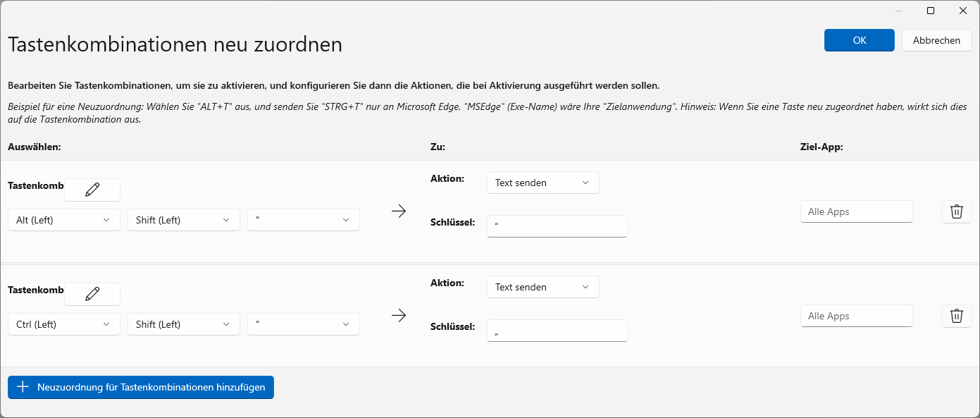Click first row Schlüssel text field
980x418 pixels.
pyautogui.click(x=557, y=226)
